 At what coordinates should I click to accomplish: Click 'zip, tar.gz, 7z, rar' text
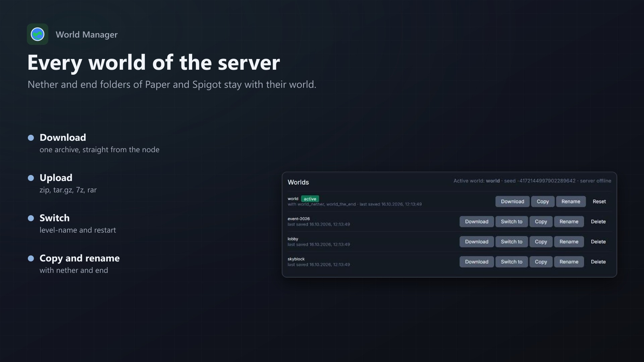click(68, 190)
